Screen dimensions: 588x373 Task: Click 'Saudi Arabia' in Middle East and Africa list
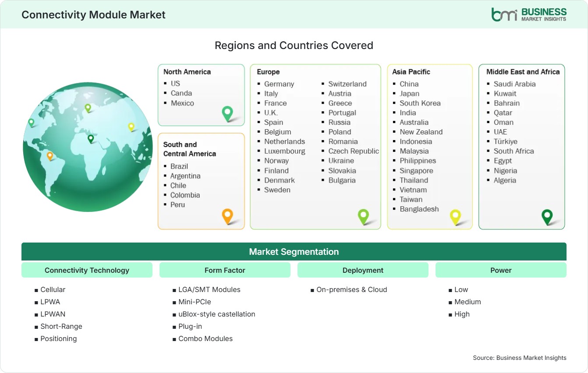pos(515,84)
